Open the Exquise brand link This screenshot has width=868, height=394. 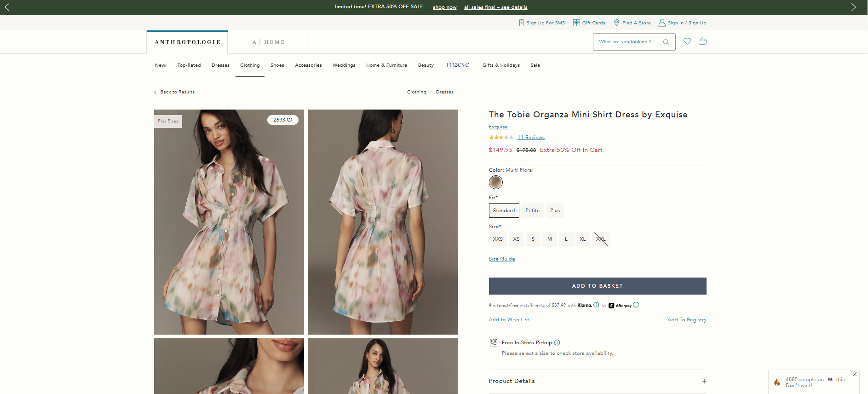pyautogui.click(x=498, y=127)
